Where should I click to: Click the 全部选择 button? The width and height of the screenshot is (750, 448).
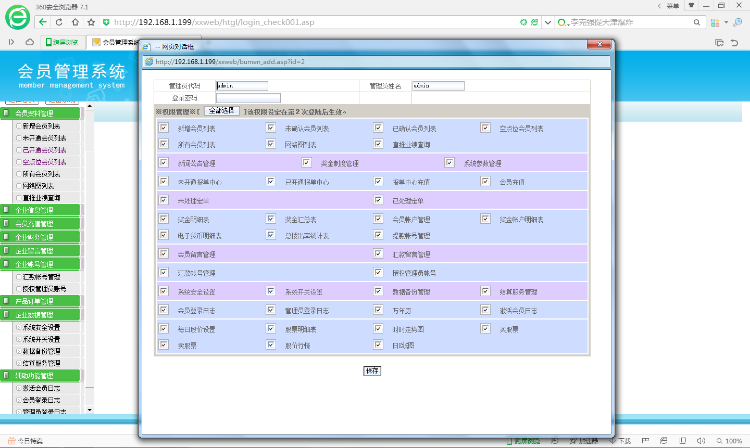(x=223, y=110)
